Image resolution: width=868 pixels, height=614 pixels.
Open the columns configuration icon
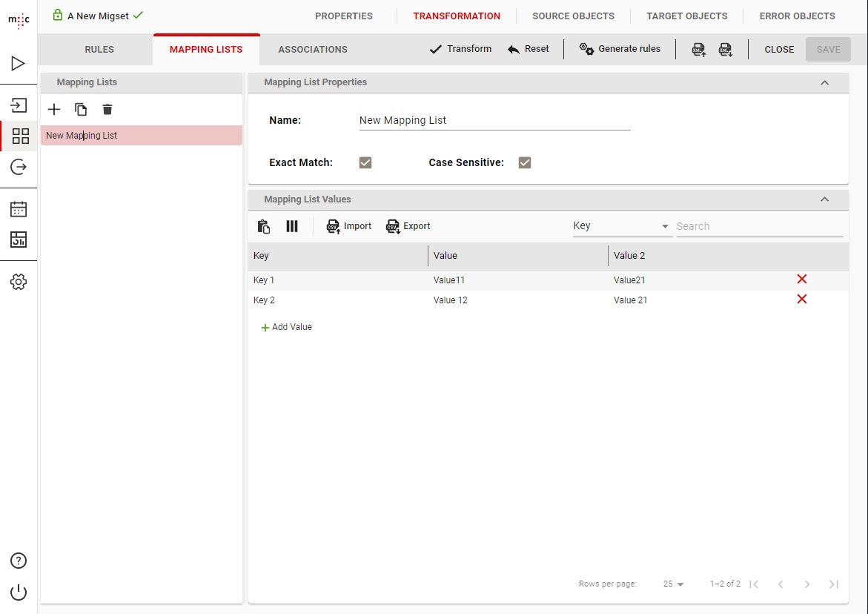pos(292,226)
